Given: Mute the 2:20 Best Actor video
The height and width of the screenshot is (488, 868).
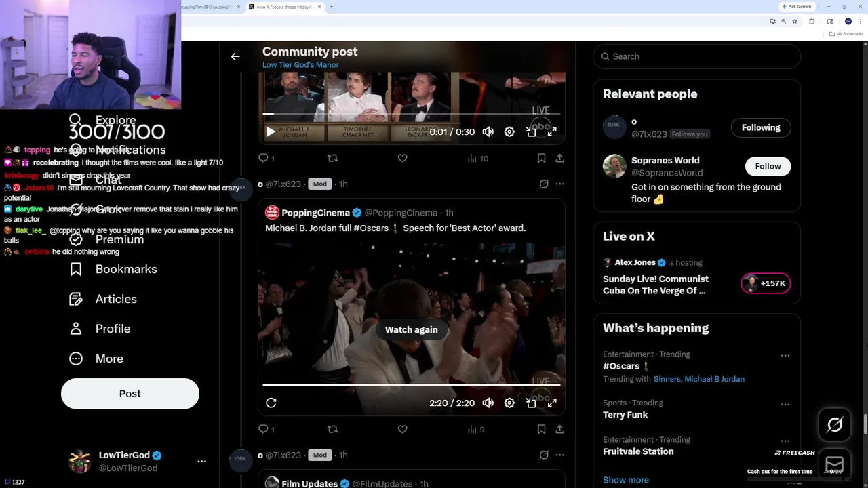Looking at the screenshot, I should point(488,403).
